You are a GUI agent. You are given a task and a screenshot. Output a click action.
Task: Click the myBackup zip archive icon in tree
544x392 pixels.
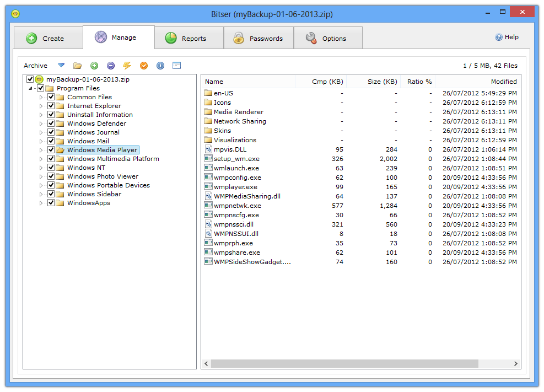point(39,79)
